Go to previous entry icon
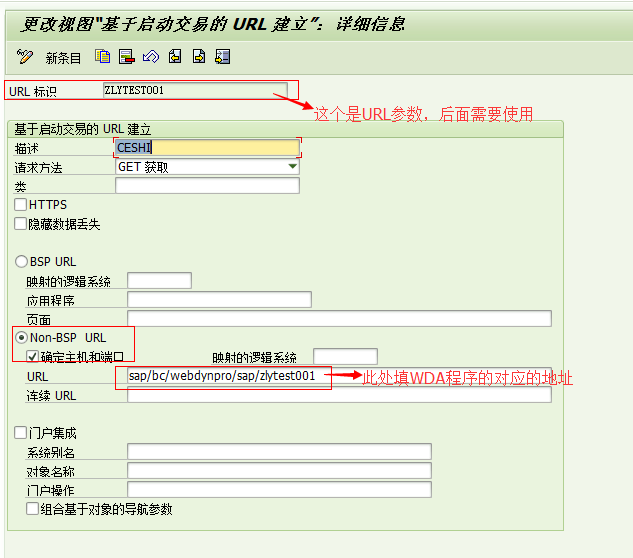This screenshot has width=633, height=558. click(175, 57)
